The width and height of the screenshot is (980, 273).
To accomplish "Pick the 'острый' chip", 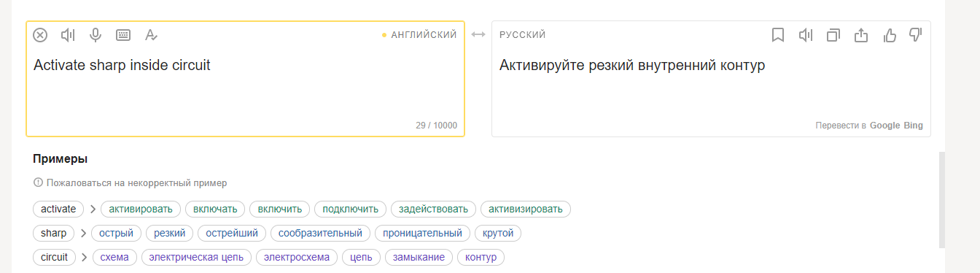I will pyautogui.click(x=117, y=233).
